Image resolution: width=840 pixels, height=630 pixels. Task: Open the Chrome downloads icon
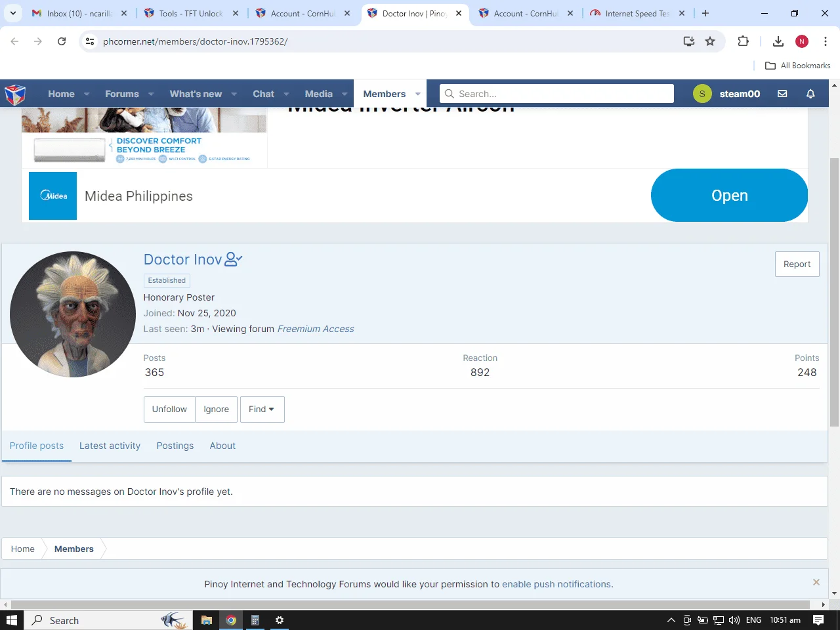pos(778,41)
